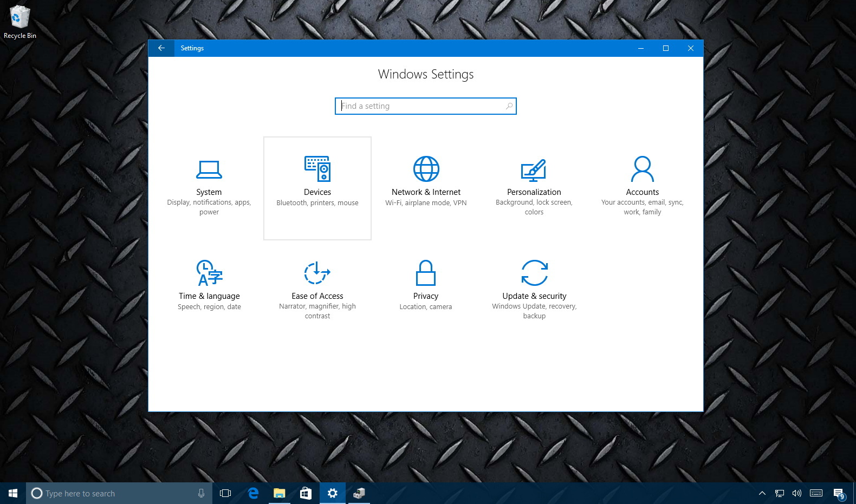Viewport: 856px width, 504px height.
Task: Click the Type here to search box
Action: point(119,493)
